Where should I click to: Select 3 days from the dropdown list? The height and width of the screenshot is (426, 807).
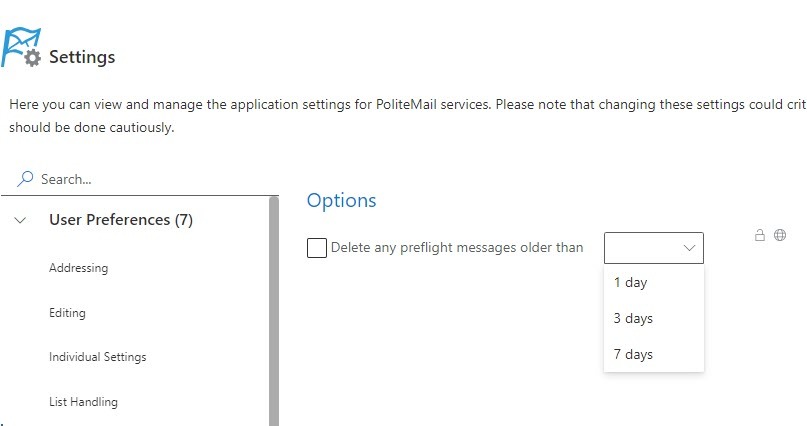[633, 319]
